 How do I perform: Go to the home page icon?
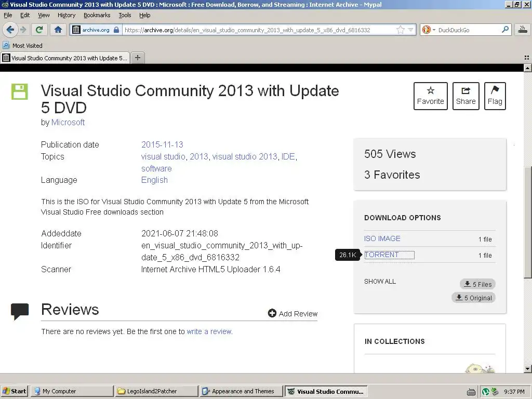pyautogui.click(x=58, y=30)
